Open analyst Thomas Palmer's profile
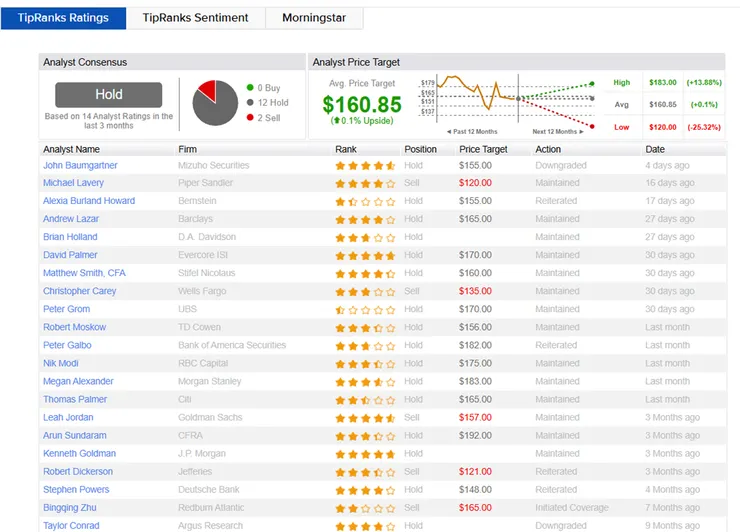Screen dimensions: 740x532 (75, 399)
